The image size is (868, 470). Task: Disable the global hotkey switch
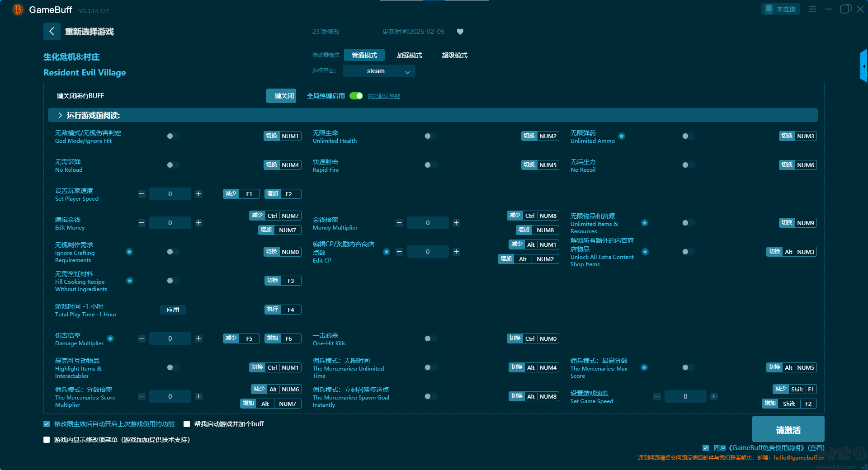coord(356,96)
